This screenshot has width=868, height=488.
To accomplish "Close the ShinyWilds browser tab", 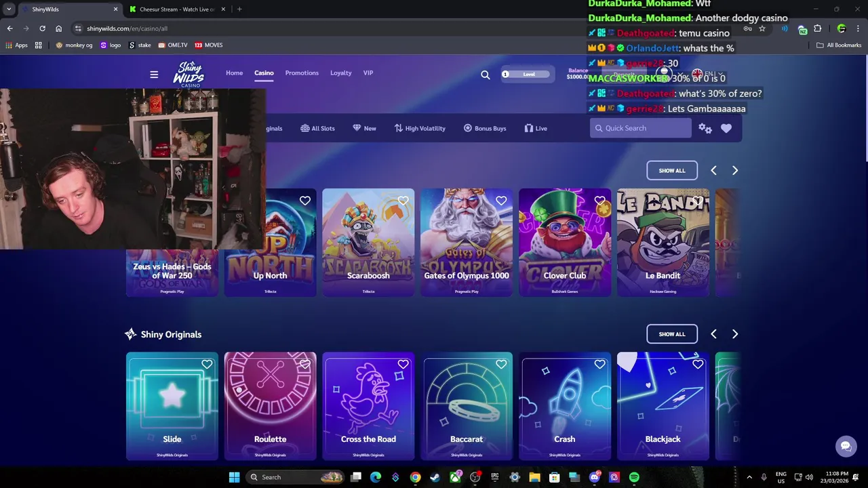I will [x=115, y=9].
